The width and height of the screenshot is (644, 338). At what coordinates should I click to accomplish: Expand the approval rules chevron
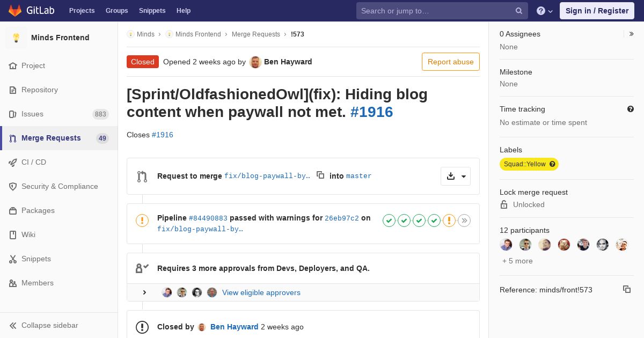[144, 292]
